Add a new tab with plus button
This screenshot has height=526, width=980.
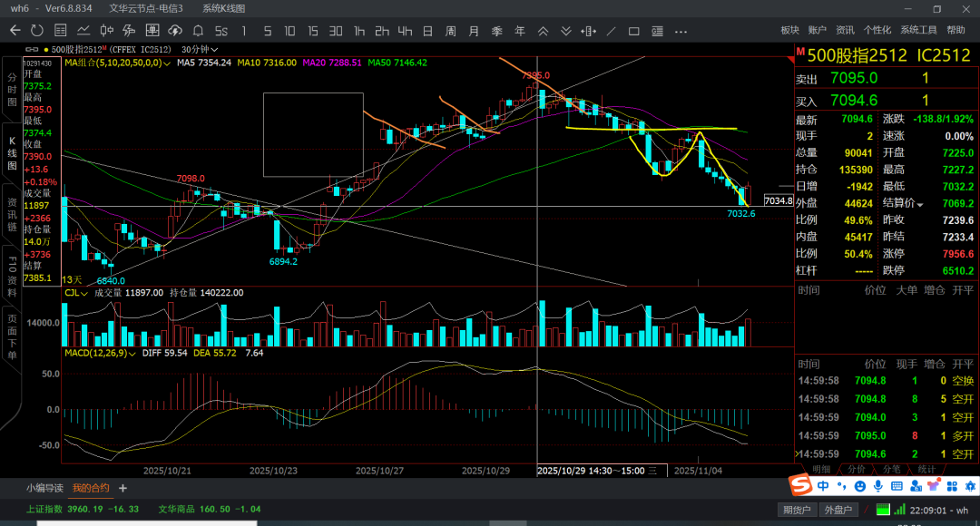122,488
